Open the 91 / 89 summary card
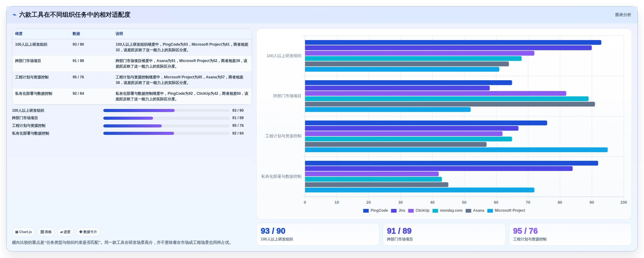 tap(444, 234)
